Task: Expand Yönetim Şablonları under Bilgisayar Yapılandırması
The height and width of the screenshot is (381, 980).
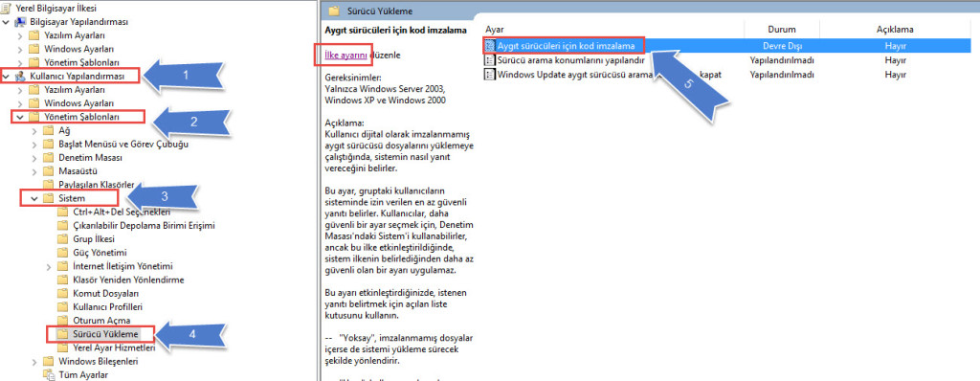Action: tap(21, 62)
